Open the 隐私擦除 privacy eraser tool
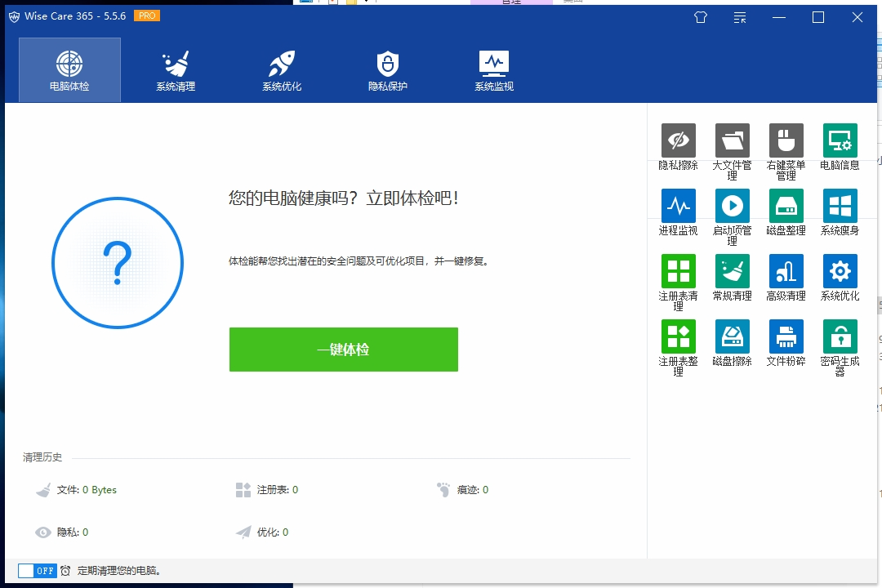The width and height of the screenshot is (882, 588). 679,140
